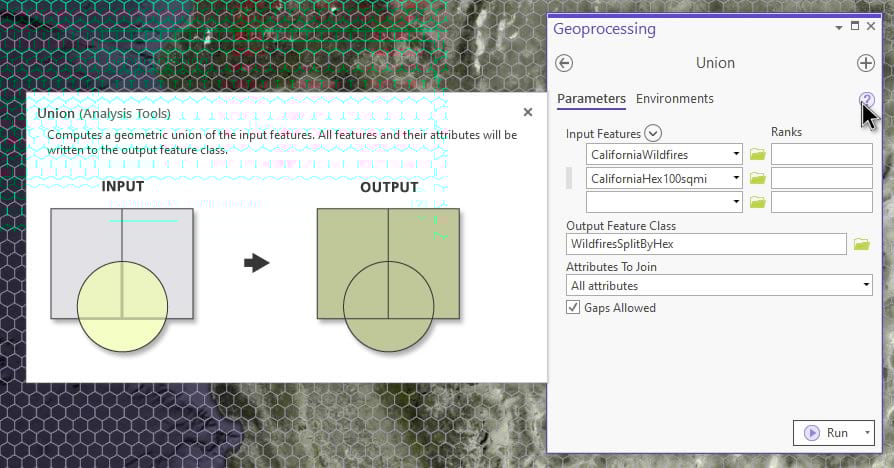Open the empty input features dropdown
The height and width of the screenshot is (468, 894).
(x=736, y=202)
